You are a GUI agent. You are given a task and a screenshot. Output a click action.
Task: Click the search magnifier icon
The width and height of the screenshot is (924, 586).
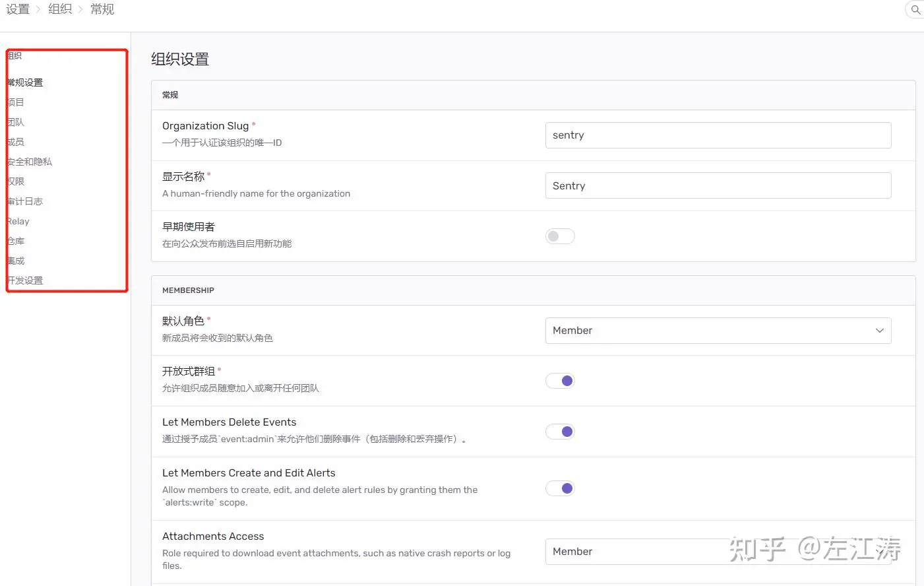915,10
